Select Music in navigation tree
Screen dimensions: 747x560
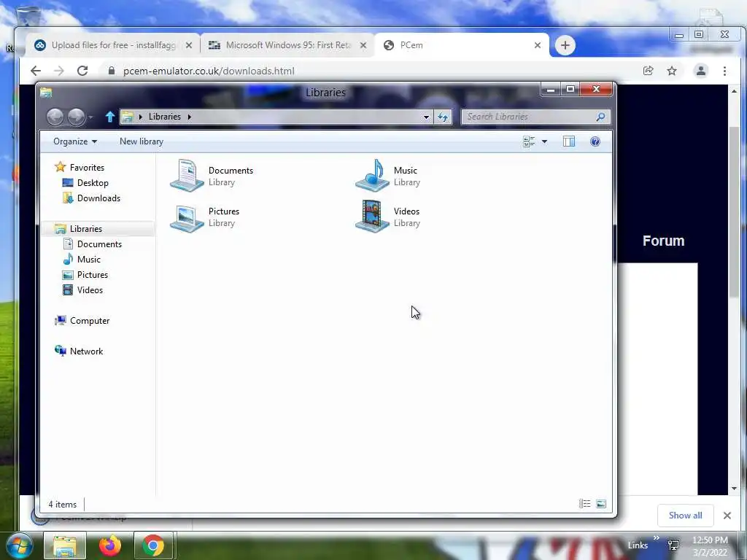[x=88, y=259]
